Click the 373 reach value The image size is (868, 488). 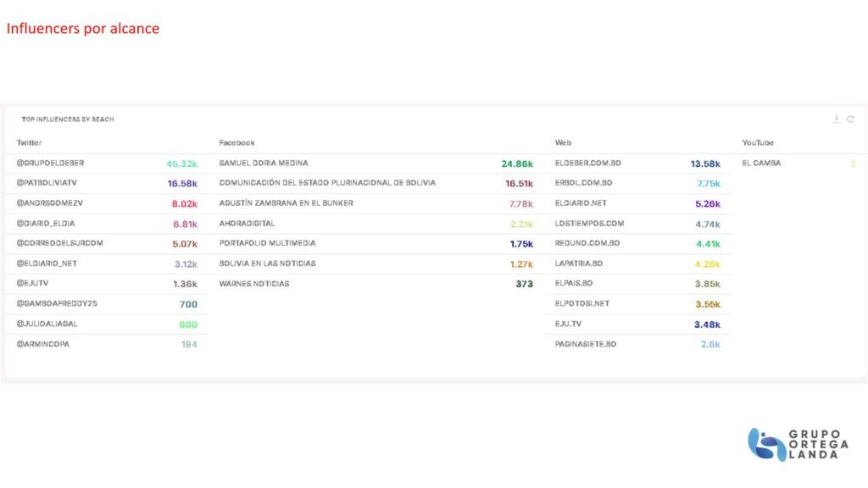tap(524, 284)
